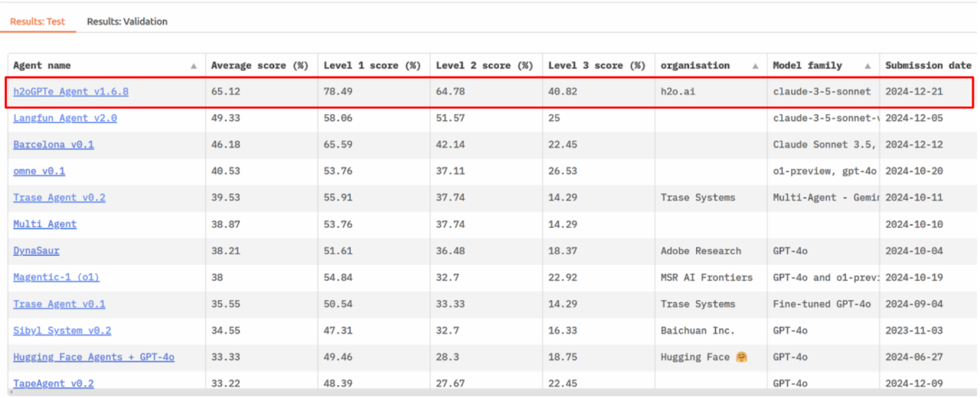Open the Langfun Agent v2.0 link
This screenshot has height=398, width=980.
[x=65, y=118]
